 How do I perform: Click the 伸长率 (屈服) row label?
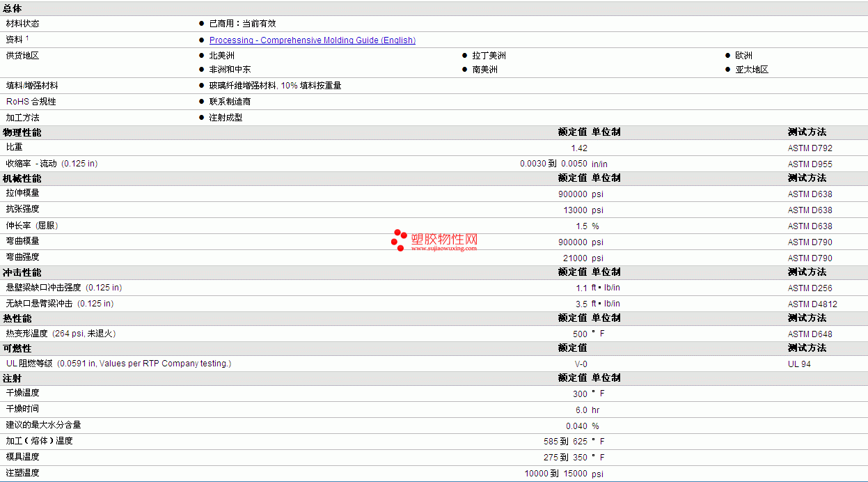pyautogui.click(x=32, y=226)
